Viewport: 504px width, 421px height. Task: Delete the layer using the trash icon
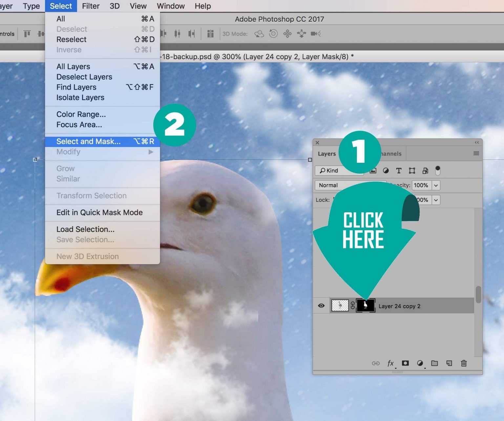click(464, 363)
